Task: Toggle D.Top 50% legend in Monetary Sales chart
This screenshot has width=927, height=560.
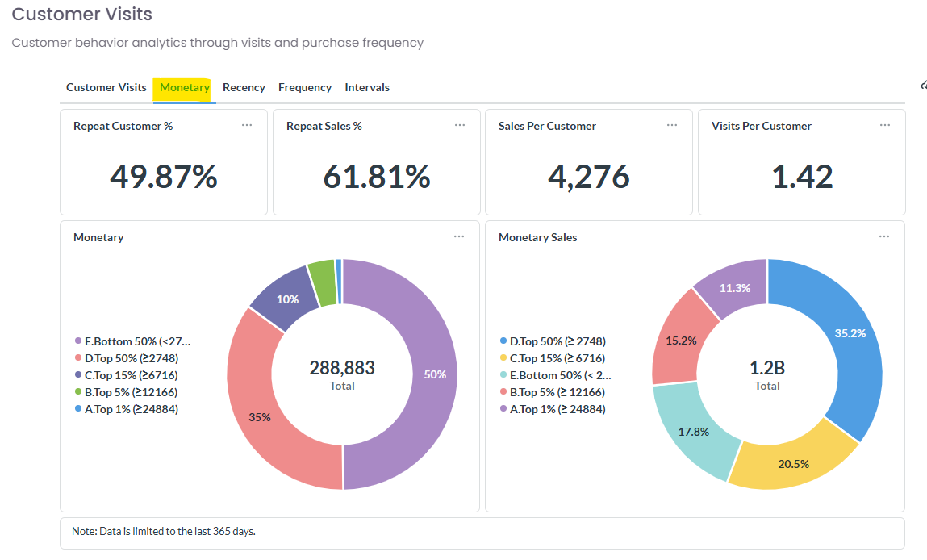Action: [553, 341]
